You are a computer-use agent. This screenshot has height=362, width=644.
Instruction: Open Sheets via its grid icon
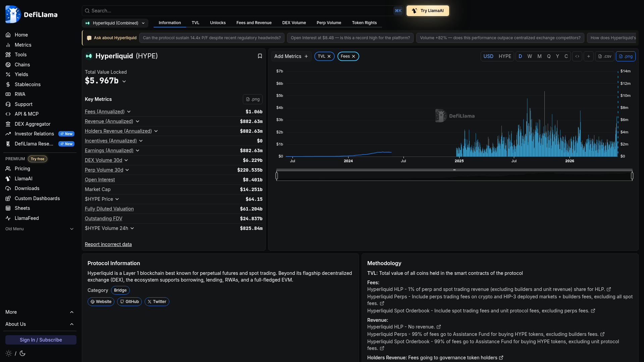[x=8, y=208]
